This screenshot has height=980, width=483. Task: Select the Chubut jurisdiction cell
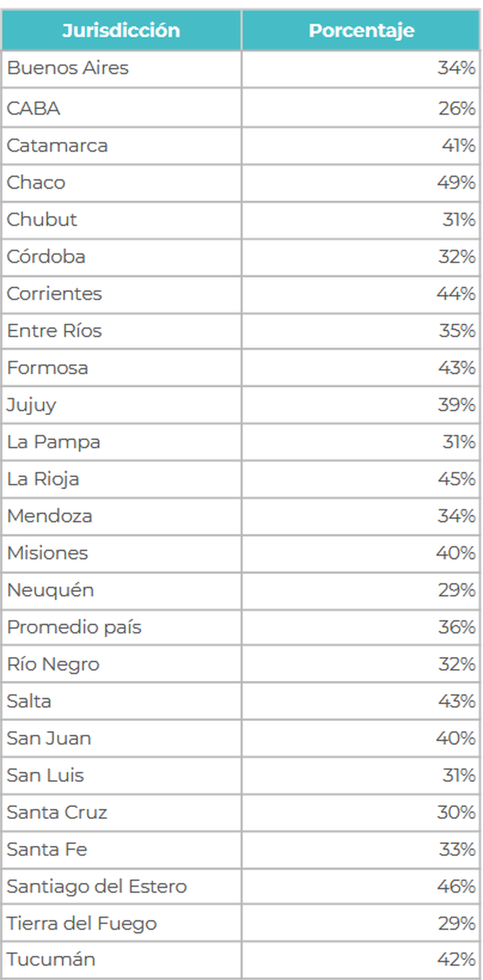point(42,219)
